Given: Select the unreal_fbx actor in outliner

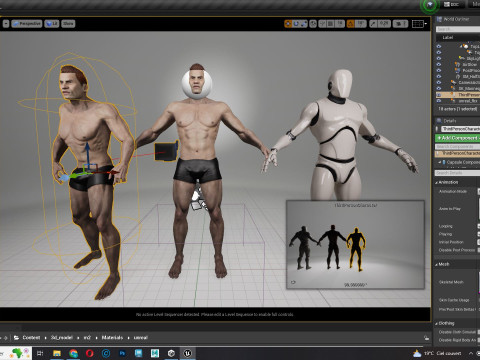Looking at the screenshot, I should [x=468, y=101].
